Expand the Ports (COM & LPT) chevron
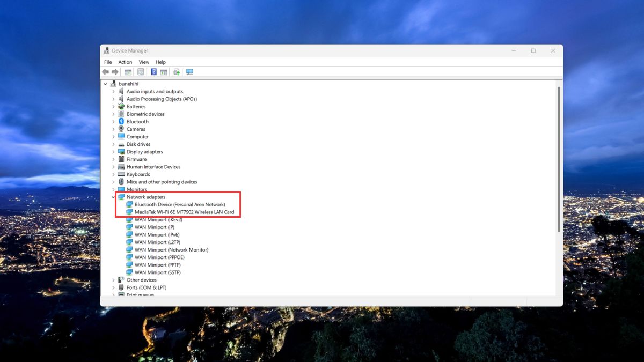 point(113,287)
